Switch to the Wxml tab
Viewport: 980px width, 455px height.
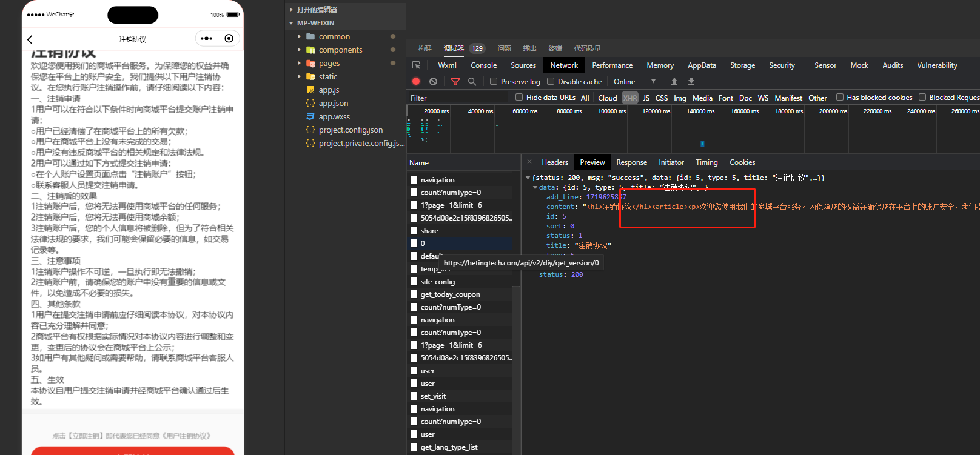[447, 65]
